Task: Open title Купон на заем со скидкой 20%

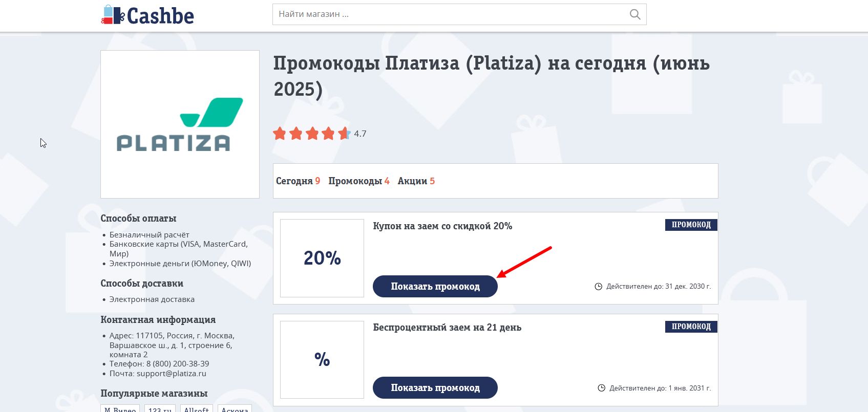Action: (442, 226)
